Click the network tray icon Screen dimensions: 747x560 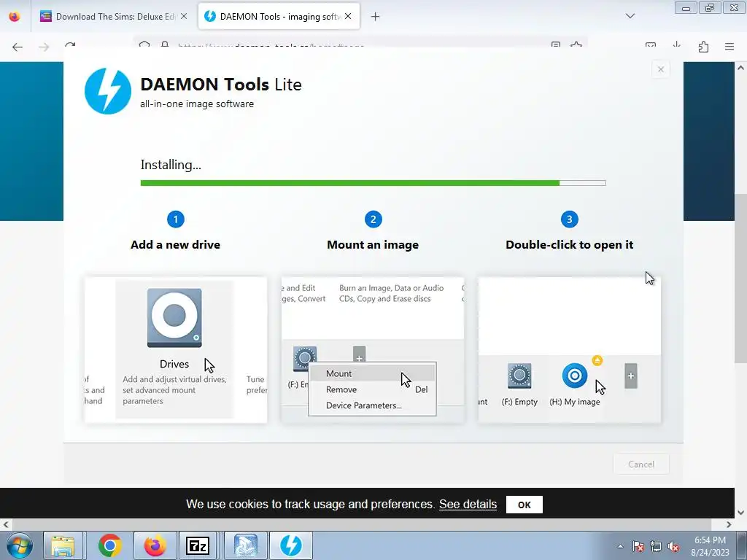pos(656,546)
